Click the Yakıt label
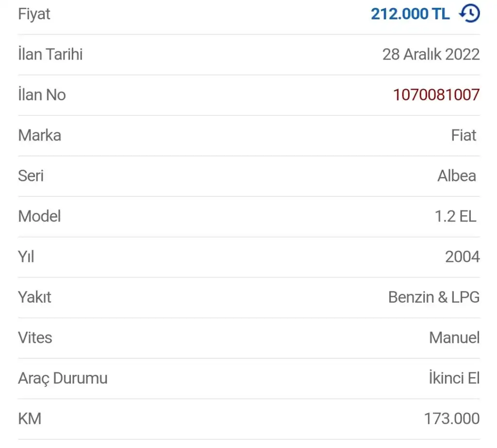 click(34, 297)
